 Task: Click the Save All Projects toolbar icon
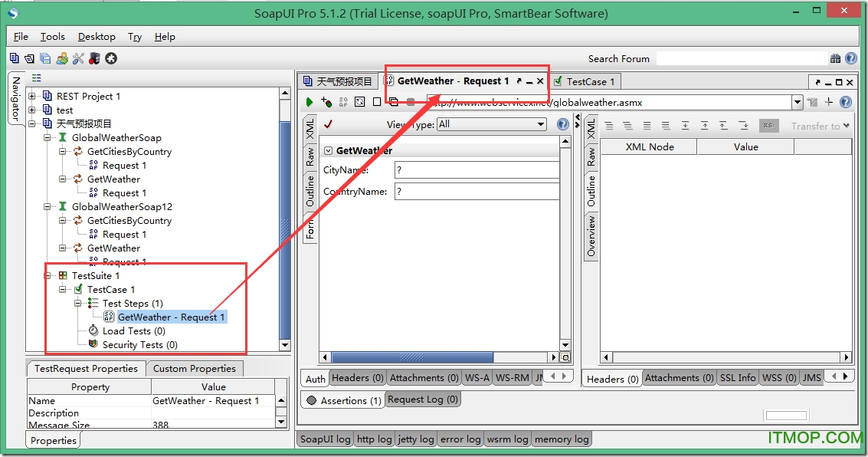45,58
